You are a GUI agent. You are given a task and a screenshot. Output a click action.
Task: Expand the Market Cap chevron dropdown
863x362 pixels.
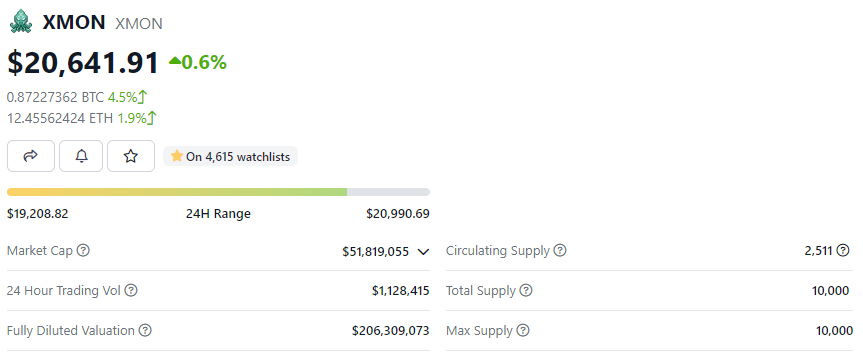[423, 252]
